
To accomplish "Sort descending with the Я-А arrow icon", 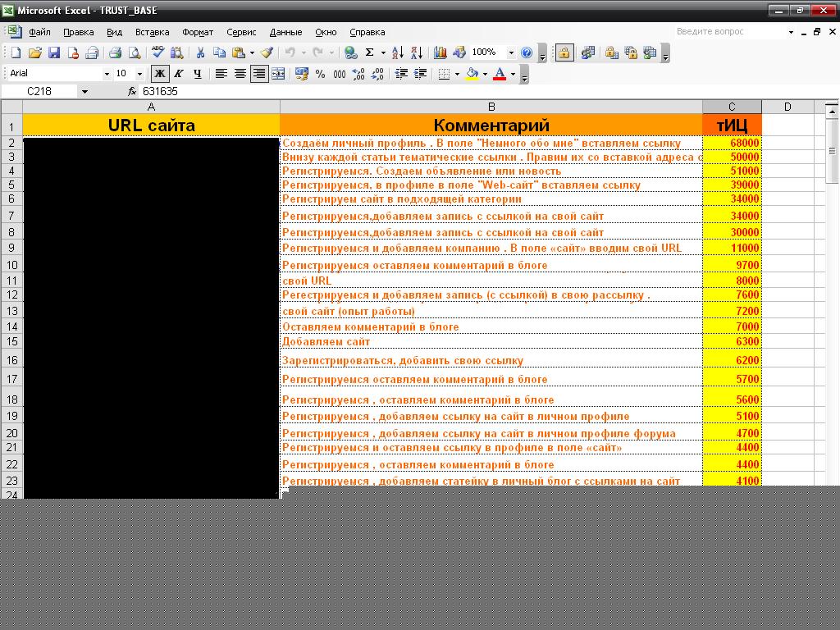I will (416, 52).
